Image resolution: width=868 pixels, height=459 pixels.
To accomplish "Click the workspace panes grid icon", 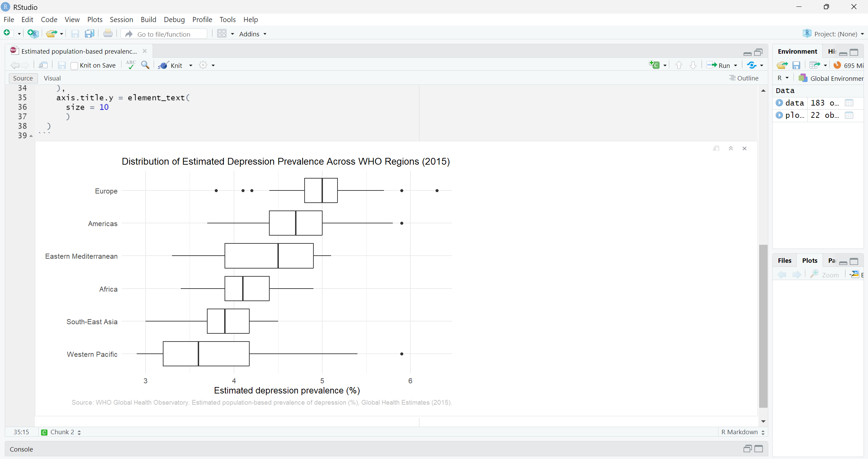I will click(222, 34).
